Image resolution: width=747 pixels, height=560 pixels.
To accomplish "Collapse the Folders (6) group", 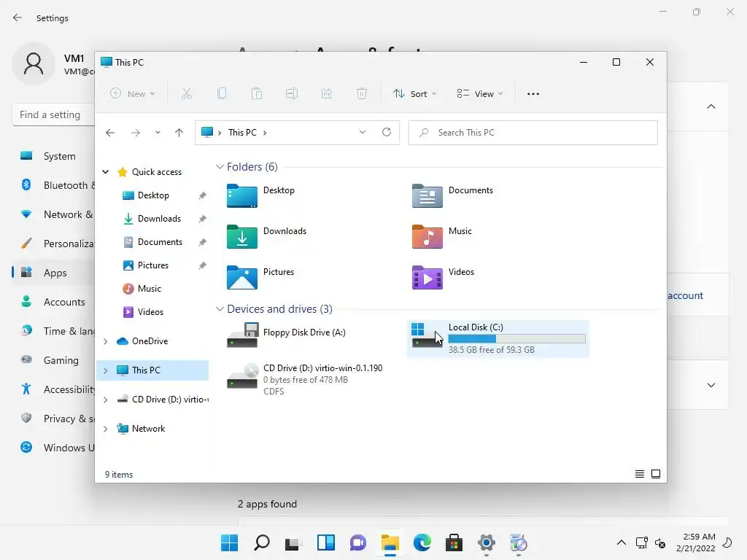I will tap(220, 167).
